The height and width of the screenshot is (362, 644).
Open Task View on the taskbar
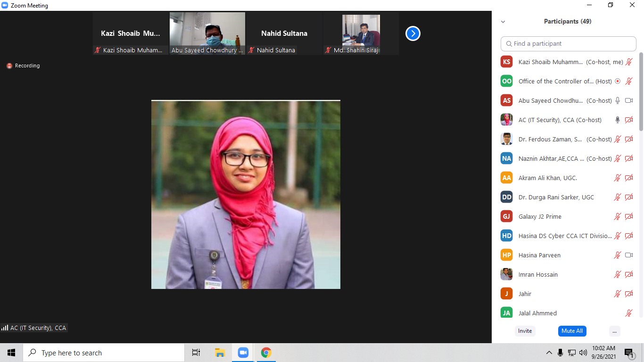click(x=196, y=353)
